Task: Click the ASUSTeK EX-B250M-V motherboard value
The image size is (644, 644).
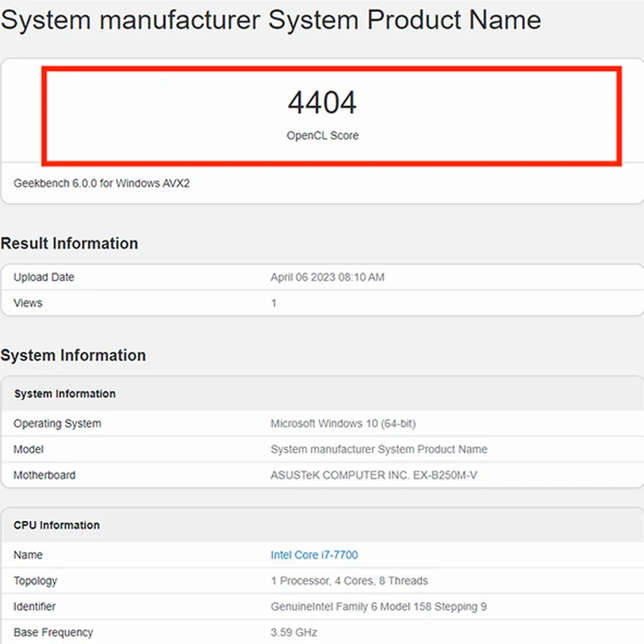Action: [x=374, y=475]
